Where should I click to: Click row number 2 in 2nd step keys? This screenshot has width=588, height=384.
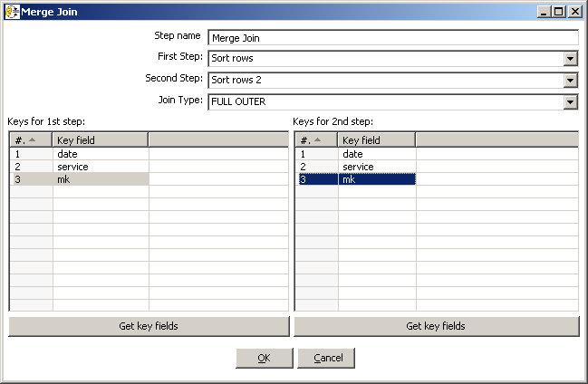317,167
